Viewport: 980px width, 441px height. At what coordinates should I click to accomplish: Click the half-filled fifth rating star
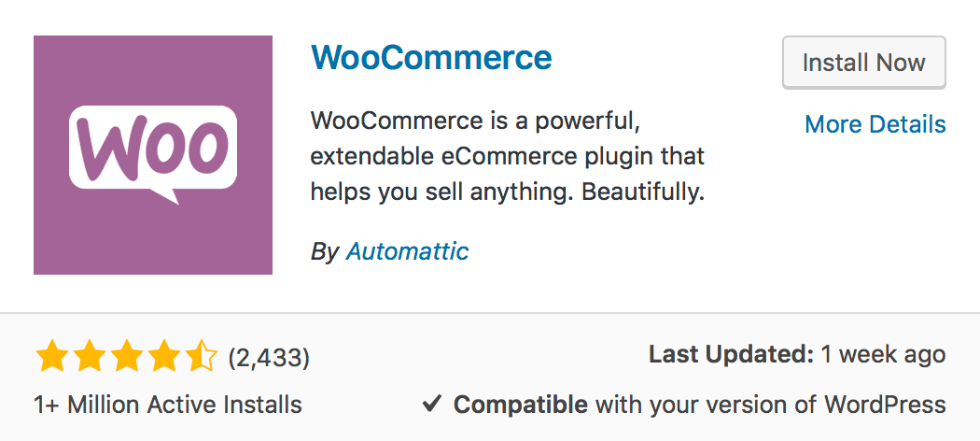(x=200, y=356)
